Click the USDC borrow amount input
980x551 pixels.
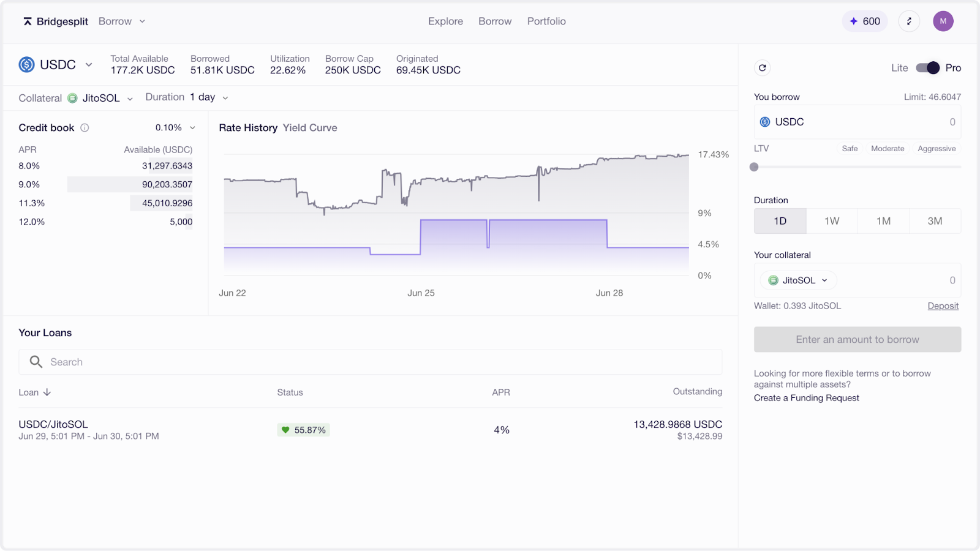pos(858,122)
